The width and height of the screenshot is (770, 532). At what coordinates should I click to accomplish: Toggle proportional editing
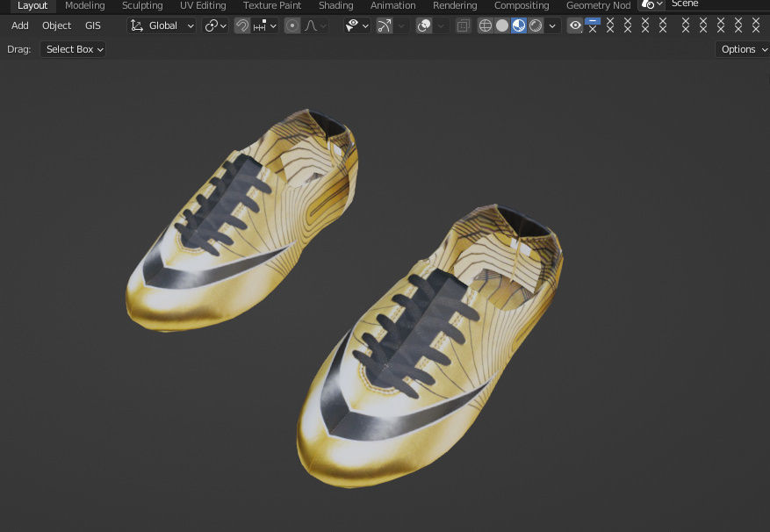point(292,25)
